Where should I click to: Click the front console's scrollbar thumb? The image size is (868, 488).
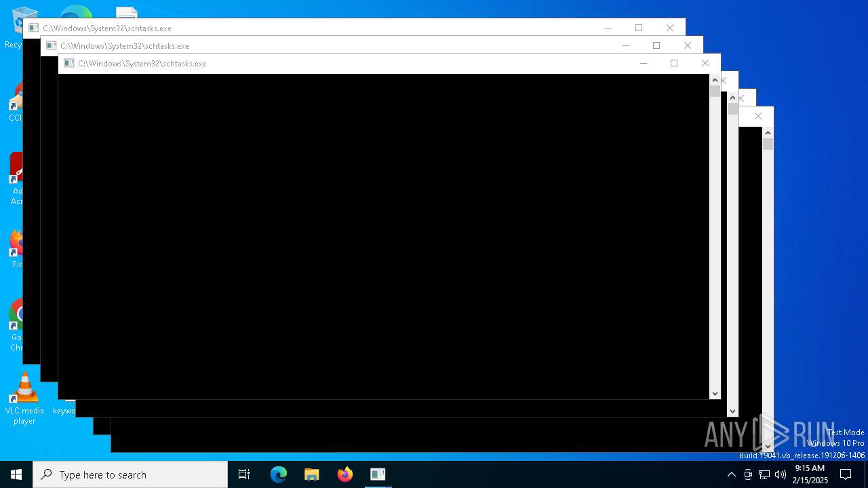[715, 91]
